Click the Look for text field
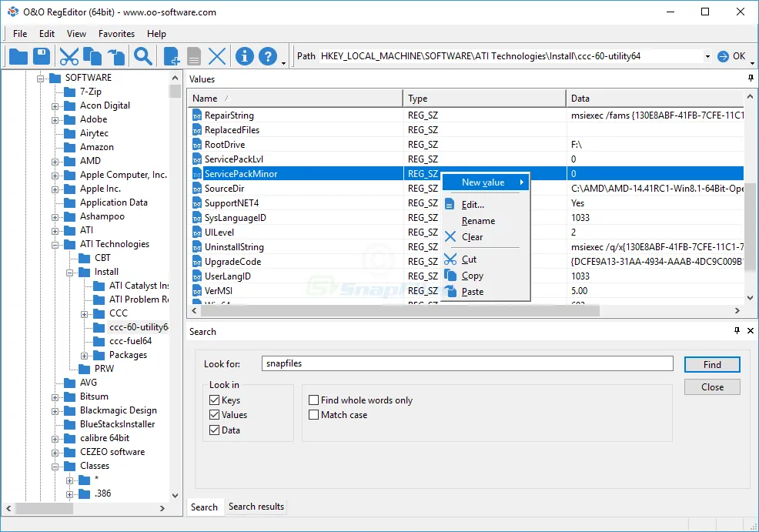The image size is (759, 532). 467,363
